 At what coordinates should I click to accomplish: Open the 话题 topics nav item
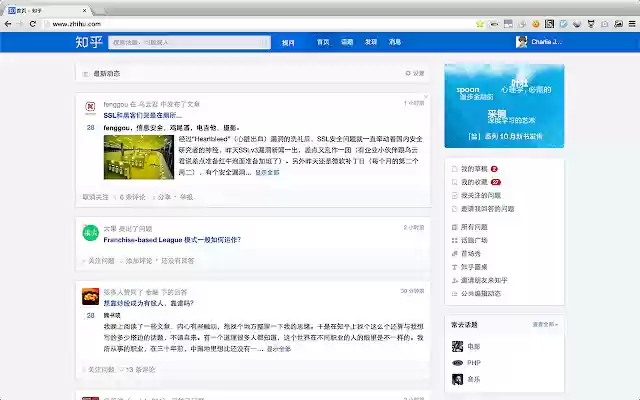pos(347,42)
